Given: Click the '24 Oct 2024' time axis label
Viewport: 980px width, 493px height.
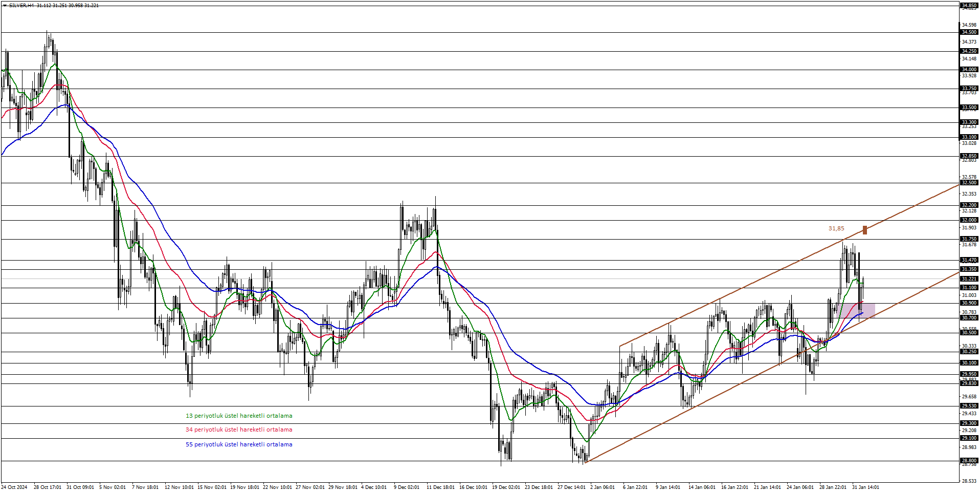Looking at the screenshot, I should 14,487.
